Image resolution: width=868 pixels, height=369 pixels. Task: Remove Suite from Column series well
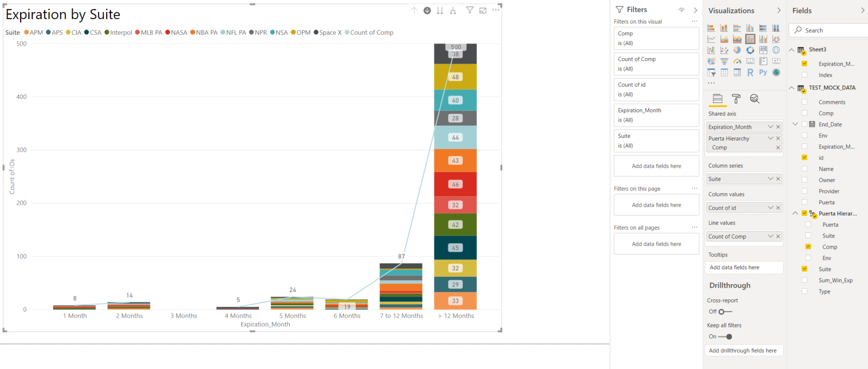click(778, 179)
